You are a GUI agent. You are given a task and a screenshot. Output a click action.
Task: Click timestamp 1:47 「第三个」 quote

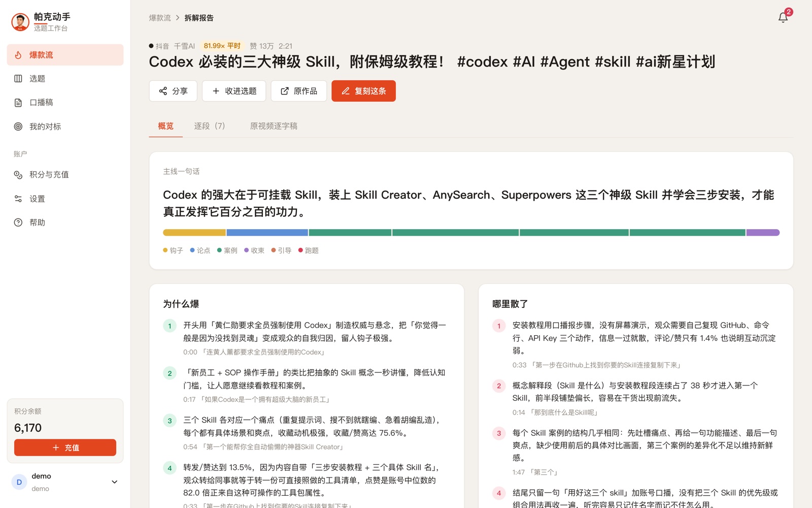(536, 472)
